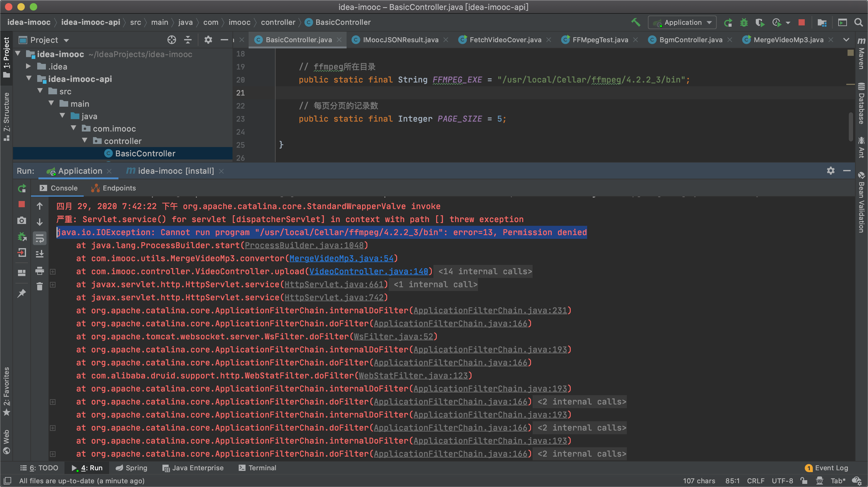The width and height of the screenshot is (868, 487).
Task: Open Project panel settings gear
Action: tap(208, 40)
